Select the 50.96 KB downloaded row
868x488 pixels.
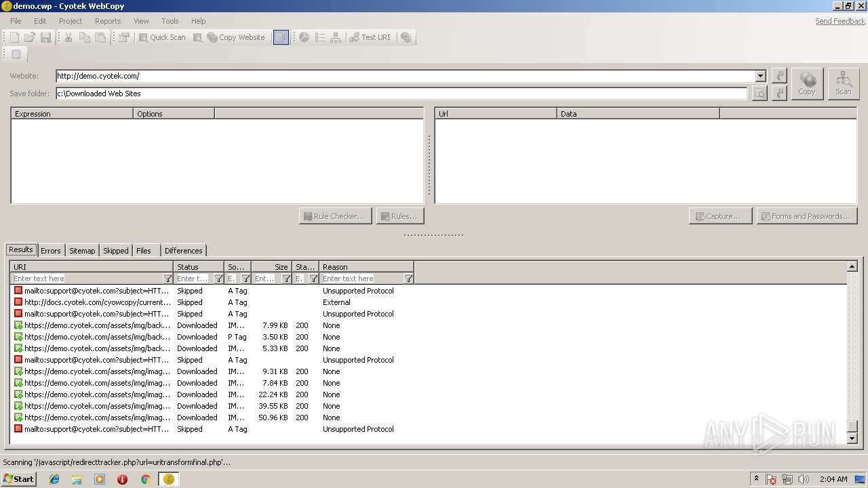212,418
